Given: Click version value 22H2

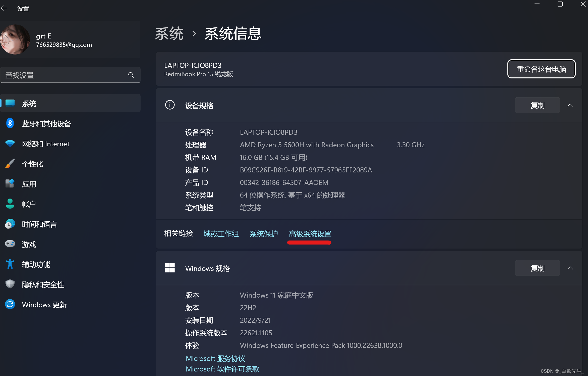Looking at the screenshot, I should click(248, 308).
